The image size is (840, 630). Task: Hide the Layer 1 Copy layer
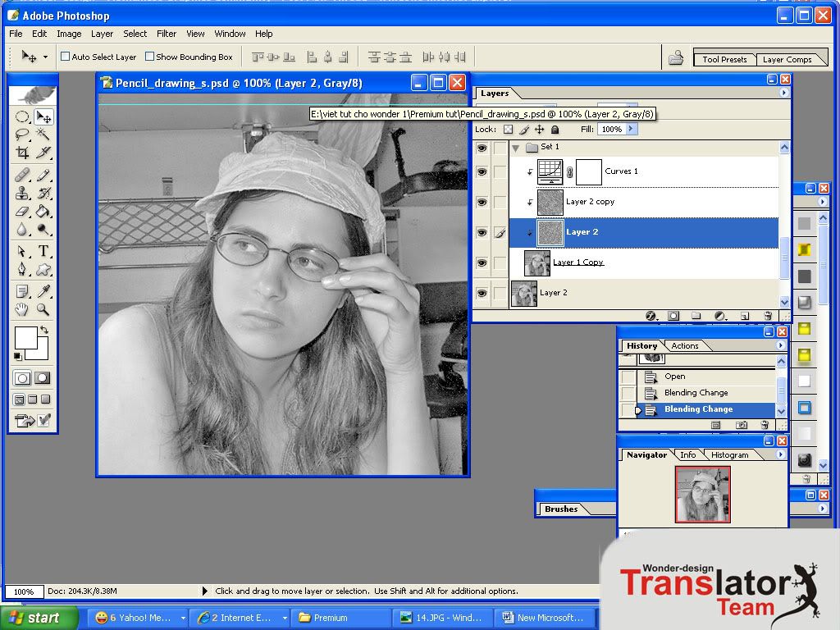(x=482, y=262)
